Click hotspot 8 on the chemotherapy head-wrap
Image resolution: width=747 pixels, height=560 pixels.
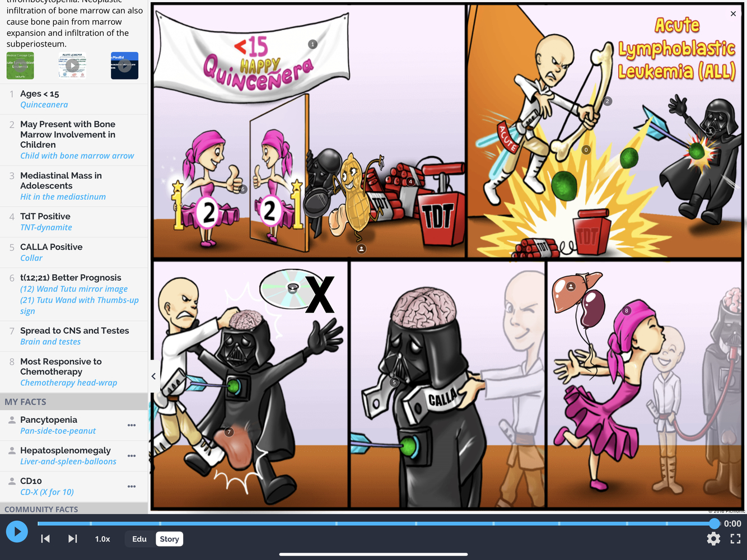click(x=627, y=311)
